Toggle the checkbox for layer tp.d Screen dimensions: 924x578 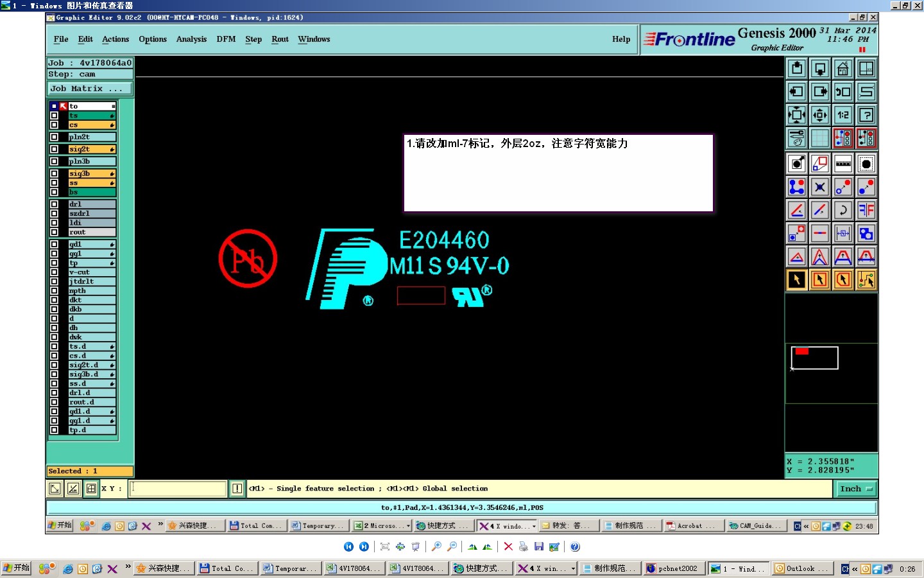55,430
